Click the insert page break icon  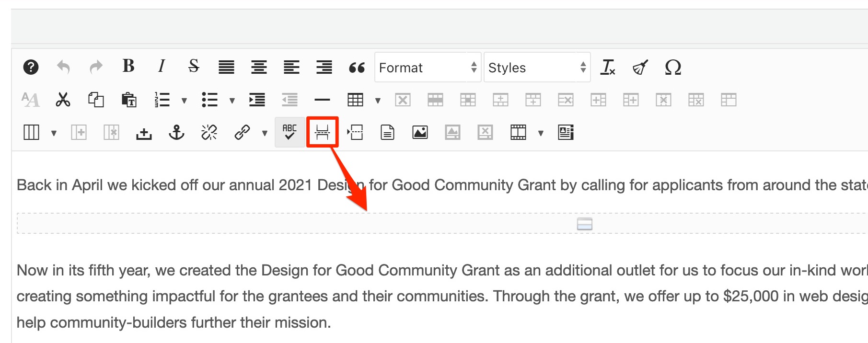point(323,132)
